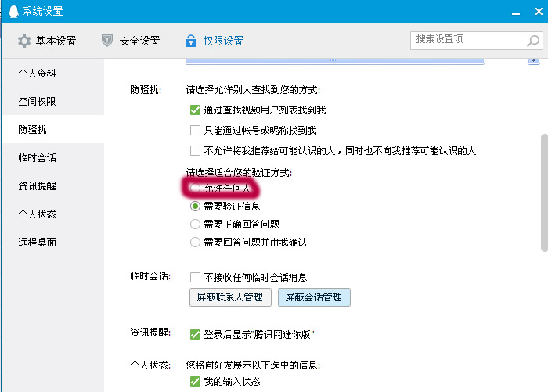Image resolution: width=548 pixels, height=392 pixels.
Task: Go to 个人资料 in the sidebar
Action: coord(38,74)
